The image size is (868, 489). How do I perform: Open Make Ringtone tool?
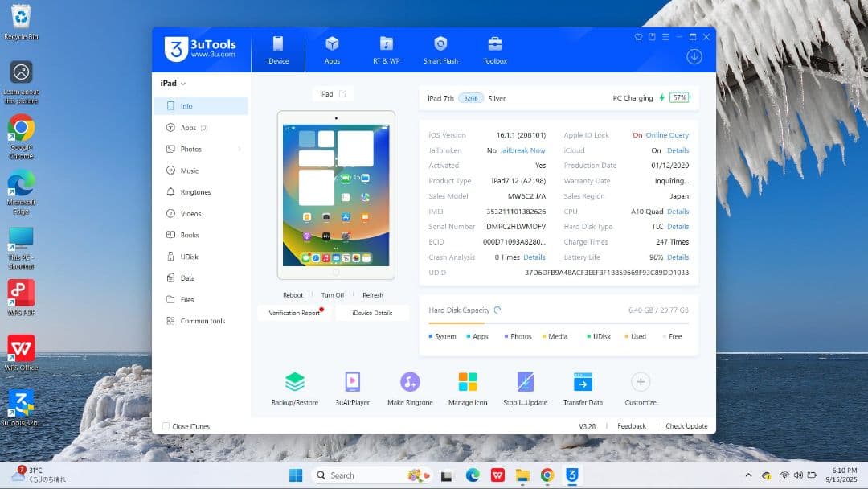(410, 382)
